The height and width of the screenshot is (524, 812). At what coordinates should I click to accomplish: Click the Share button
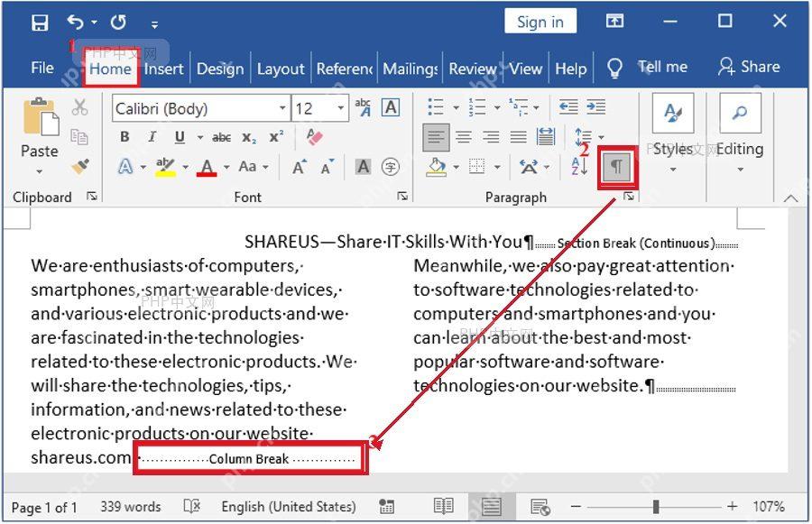[x=749, y=67]
